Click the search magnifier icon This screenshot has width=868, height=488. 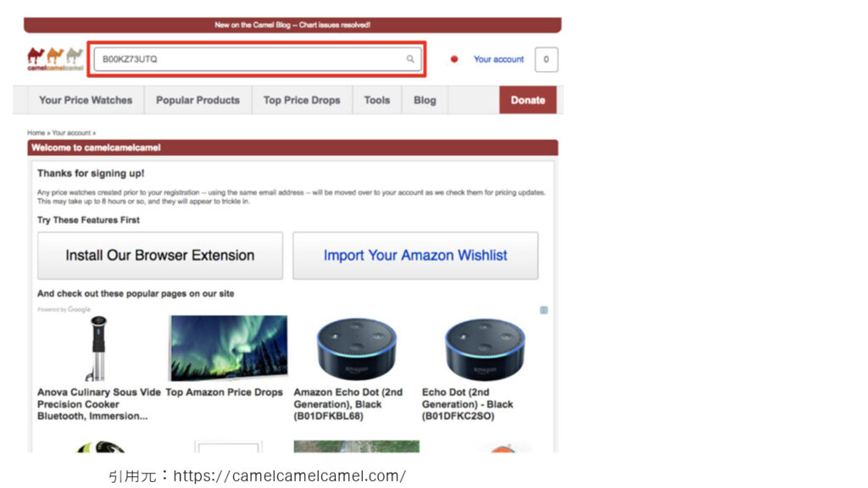coord(410,58)
